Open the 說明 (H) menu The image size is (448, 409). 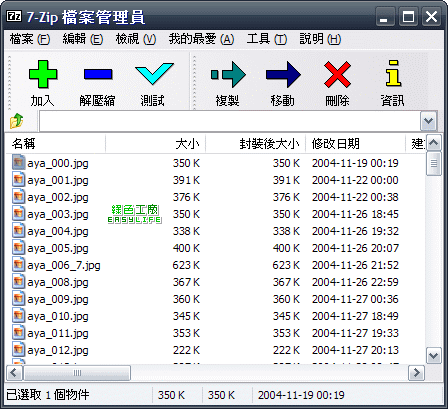point(320,39)
